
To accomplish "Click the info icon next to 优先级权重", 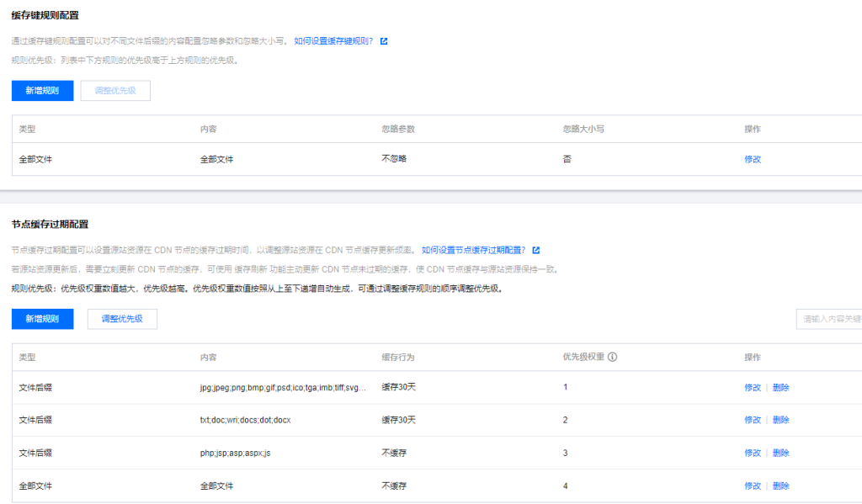I will tap(613, 357).
